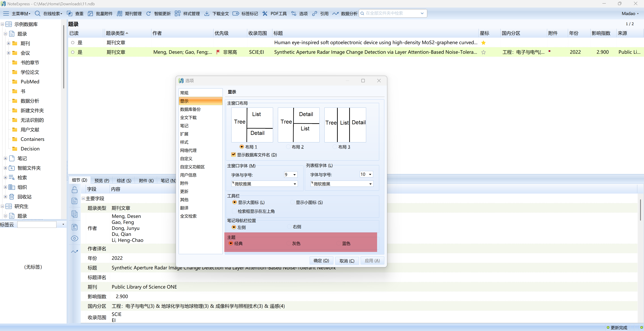Select layout 3 Tree List Detail thumbnail
Screen dimensions: 644x331
(x=345, y=125)
